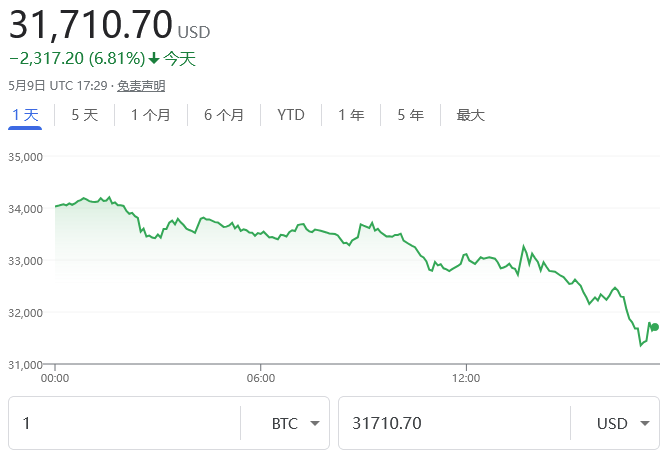Click the BTC dropdown arrow icon
662x456 pixels.
coord(315,423)
